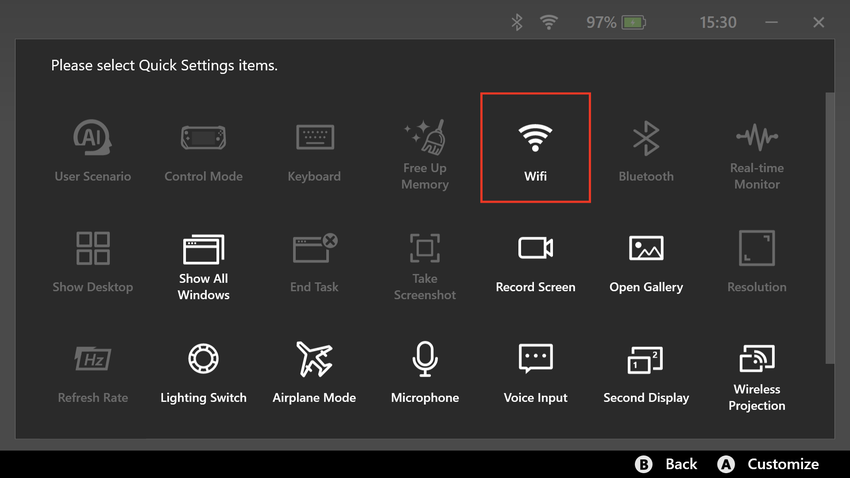Image resolution: width=850 pixels, height=478 pixels.
Task: Choose the Record Screen item
Action: pos(535,261)
